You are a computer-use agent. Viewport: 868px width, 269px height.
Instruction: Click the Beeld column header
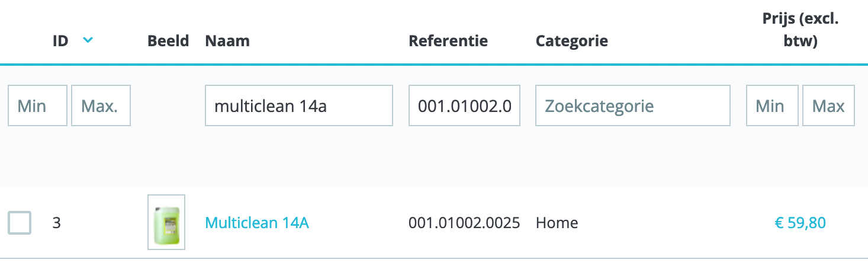168,41
